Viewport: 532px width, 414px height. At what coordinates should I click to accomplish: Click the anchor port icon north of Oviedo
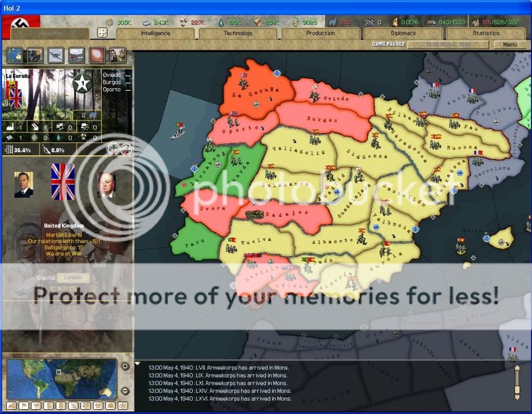tap(277, 73)
